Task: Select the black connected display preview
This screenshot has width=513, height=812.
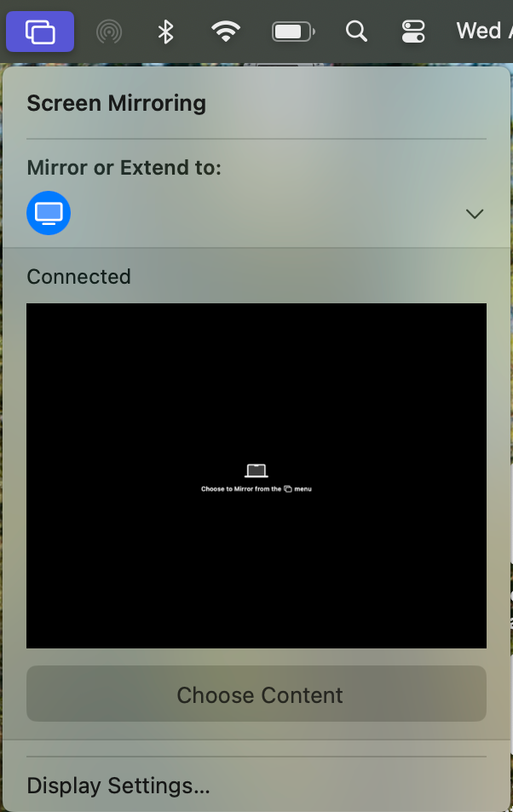Action: tap(256, 476)
